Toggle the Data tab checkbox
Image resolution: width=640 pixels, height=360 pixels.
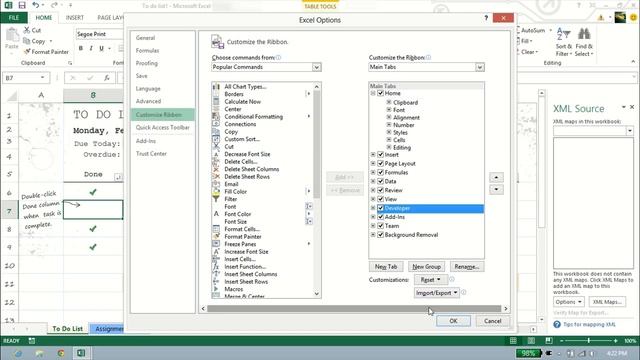380,181
